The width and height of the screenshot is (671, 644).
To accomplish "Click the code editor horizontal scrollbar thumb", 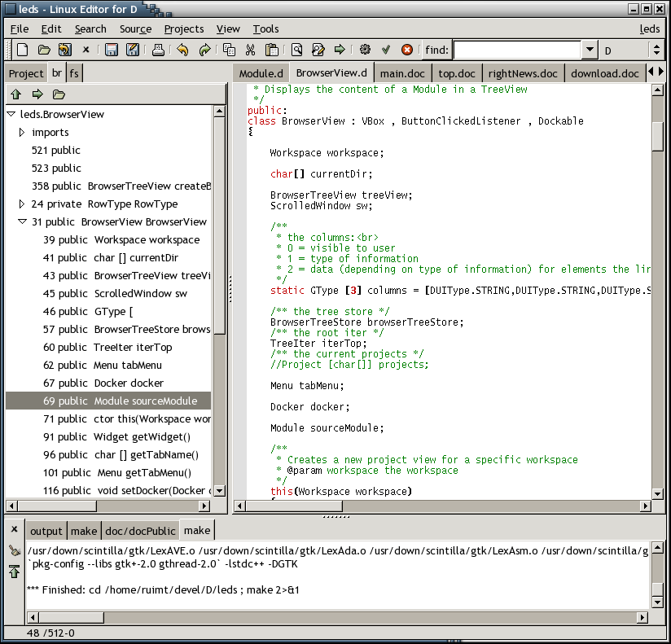I will [294, 506].
